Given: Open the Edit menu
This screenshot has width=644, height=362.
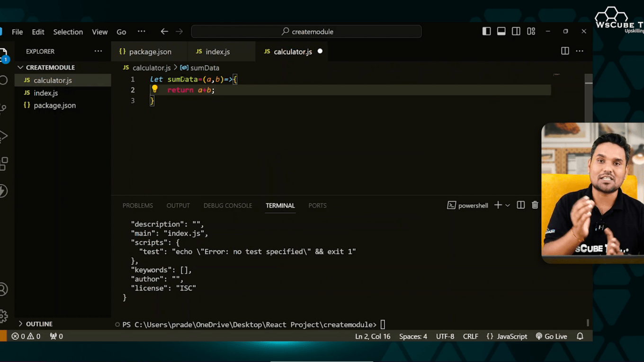Looking at the screenshot, I should point(38,32).
